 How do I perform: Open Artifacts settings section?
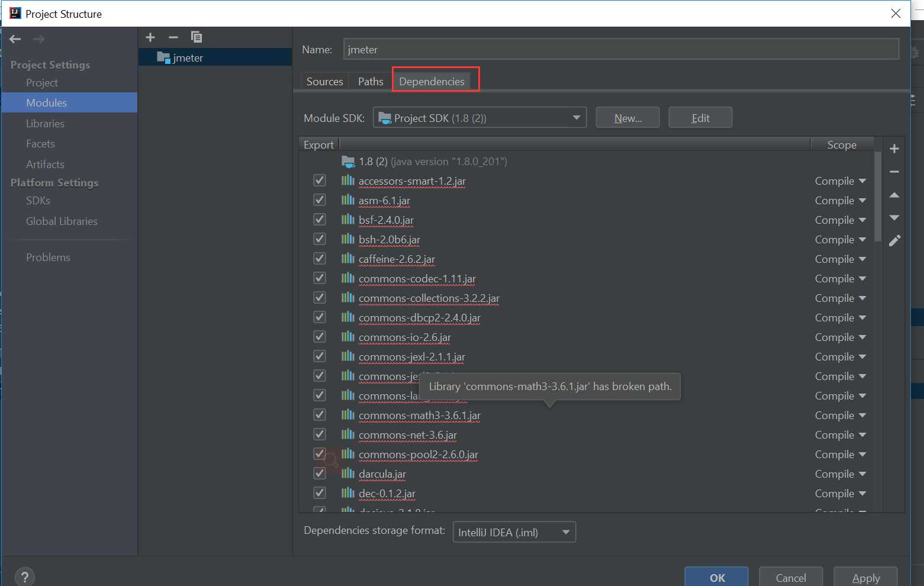click(45, 165)
